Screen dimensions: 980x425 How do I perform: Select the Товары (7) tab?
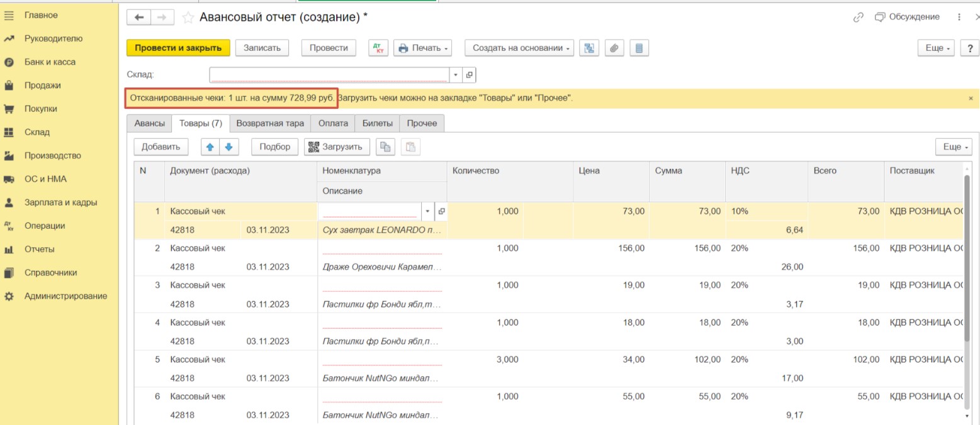[x=201, y=123]
